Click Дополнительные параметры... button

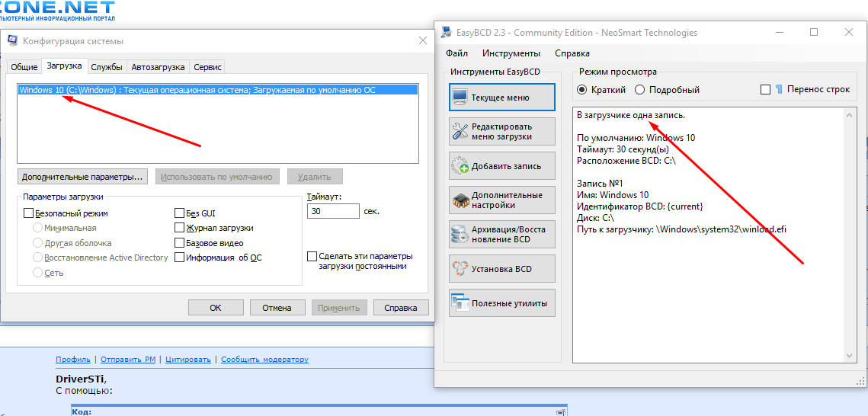(x=82, y=177)
